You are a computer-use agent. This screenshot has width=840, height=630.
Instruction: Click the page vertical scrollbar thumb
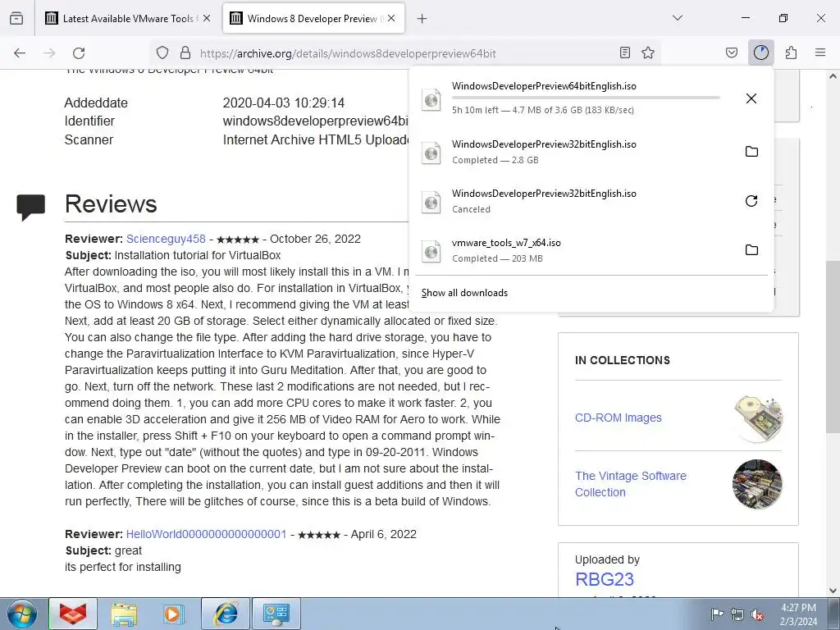pos(833,346)
